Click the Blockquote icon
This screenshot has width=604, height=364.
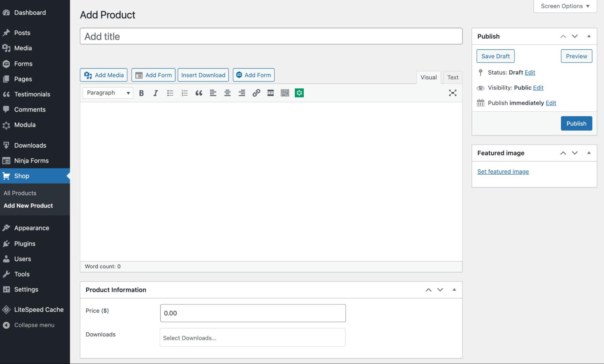(x=199, y=92)
